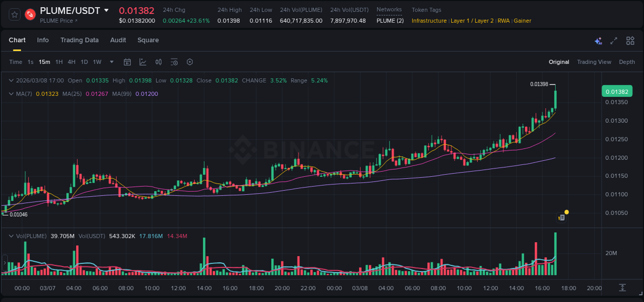Click the candlestick comparison icon
644x302 pixels.
click(159, 62)
